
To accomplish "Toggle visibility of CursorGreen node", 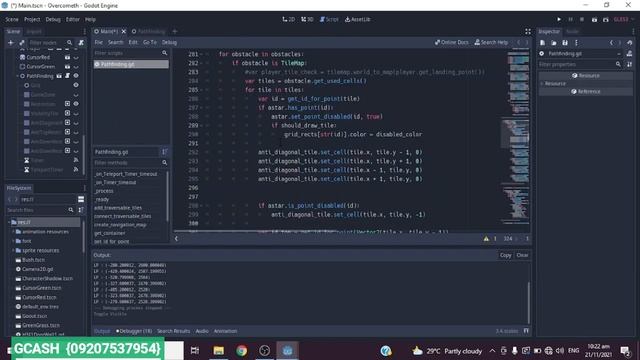I will click(x=76, y=67).
